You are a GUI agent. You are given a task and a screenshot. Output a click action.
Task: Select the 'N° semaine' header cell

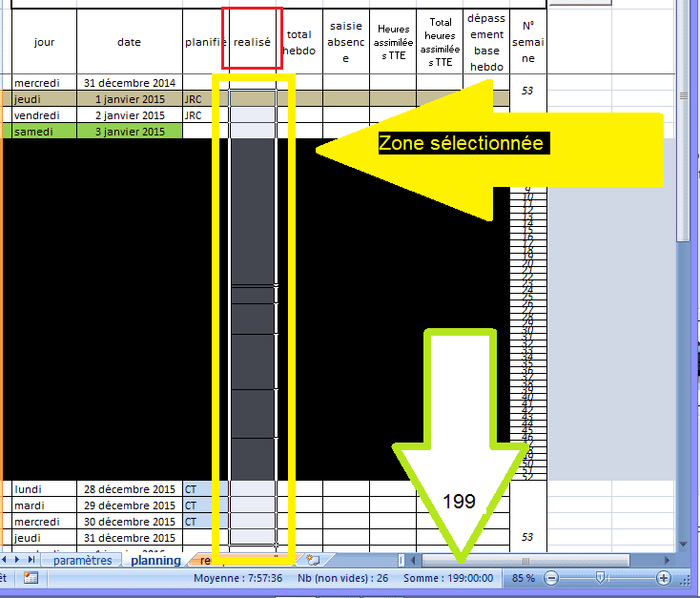coord(528,42)
